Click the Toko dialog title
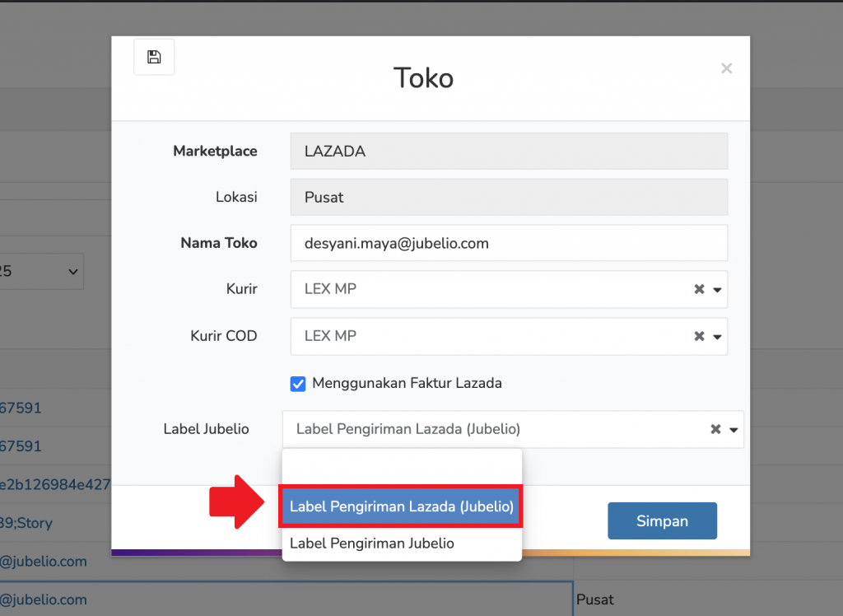Screen dimensions: 843x616 [x=424, y=78]
